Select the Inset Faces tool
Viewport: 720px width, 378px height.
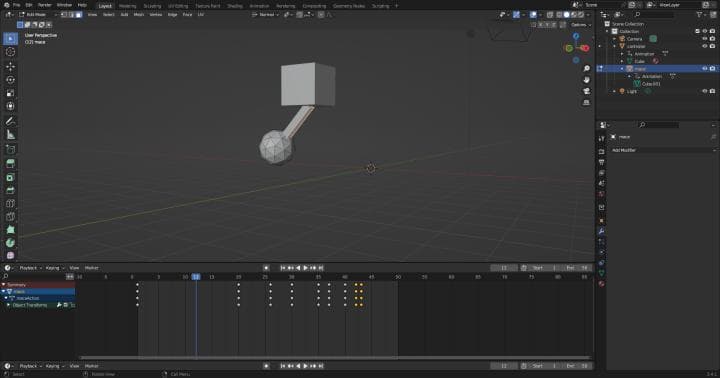tap(10, 177)
